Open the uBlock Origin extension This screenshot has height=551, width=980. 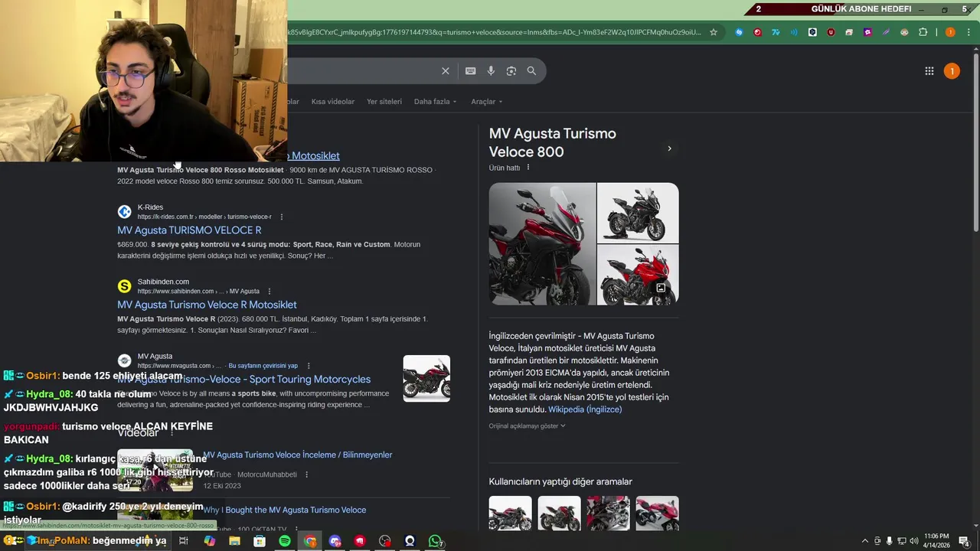tap(831, 32)
